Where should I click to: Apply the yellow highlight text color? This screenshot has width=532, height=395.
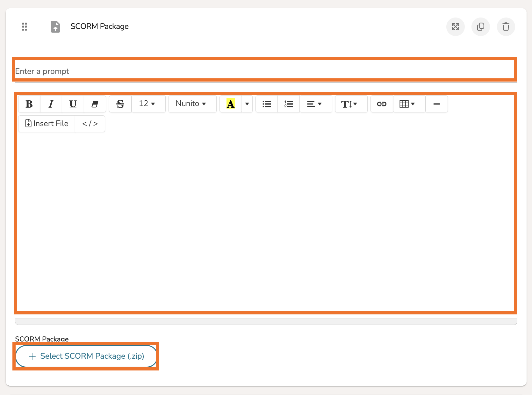(231, 104)
